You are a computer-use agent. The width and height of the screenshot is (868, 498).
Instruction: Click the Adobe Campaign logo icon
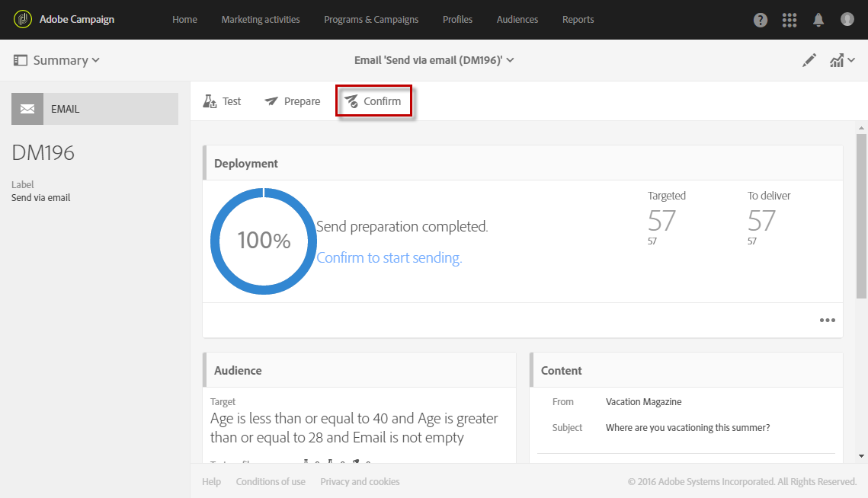tap(23, 20)
